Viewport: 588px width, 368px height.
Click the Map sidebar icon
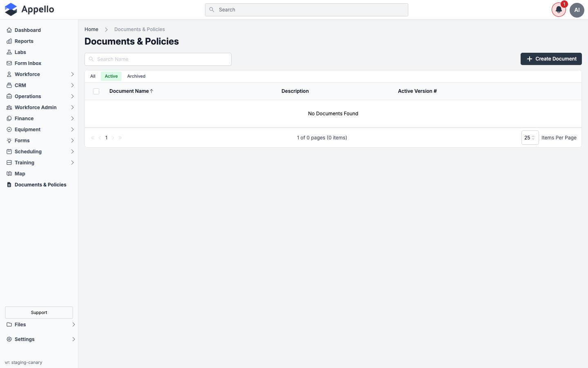pyautogui.click(x=9, y=174)
